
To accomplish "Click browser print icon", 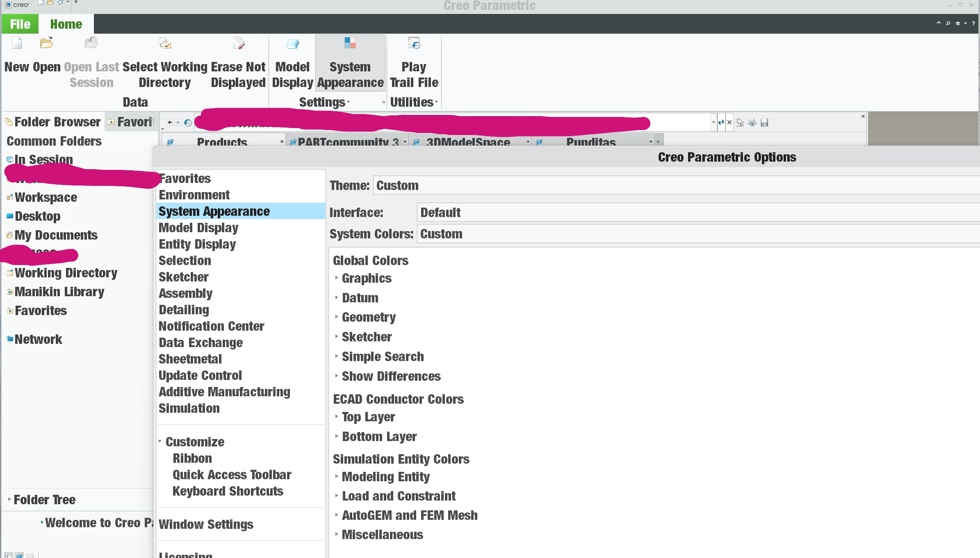I will pos(752,123).
